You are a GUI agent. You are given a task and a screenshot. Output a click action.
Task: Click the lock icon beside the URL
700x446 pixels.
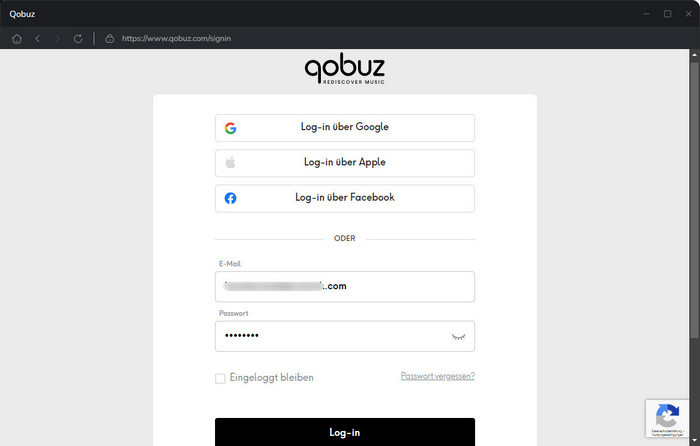(109, 38)
